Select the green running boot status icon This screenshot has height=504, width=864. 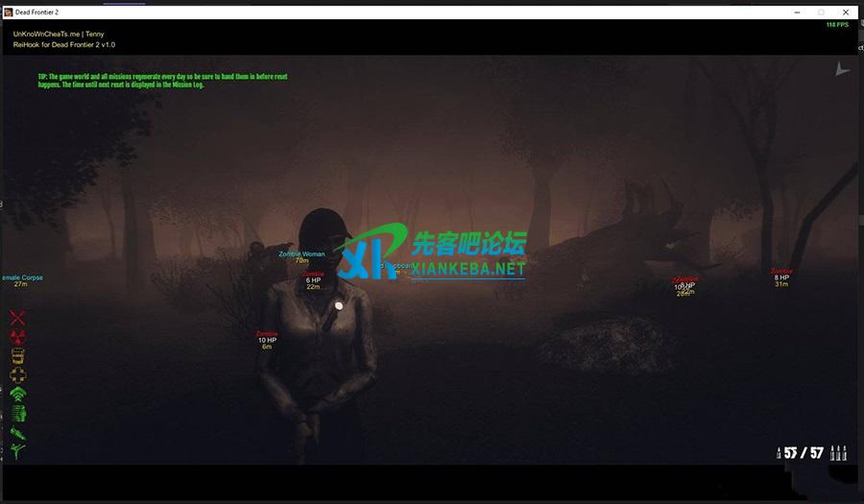17,433
